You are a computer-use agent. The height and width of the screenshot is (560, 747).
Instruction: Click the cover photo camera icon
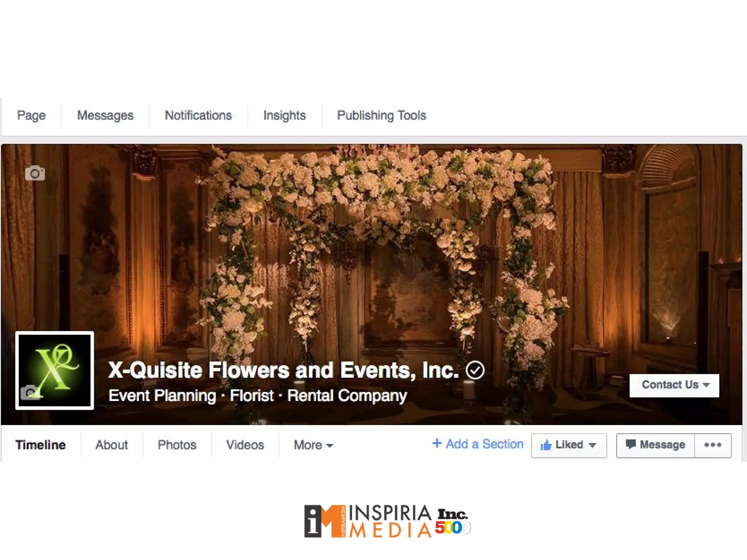coord(35,173)
